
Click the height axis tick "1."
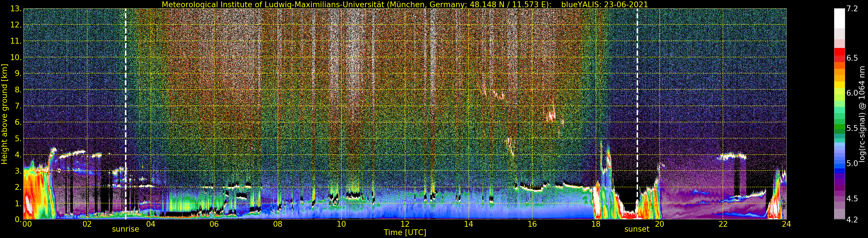tap(18, 203)
